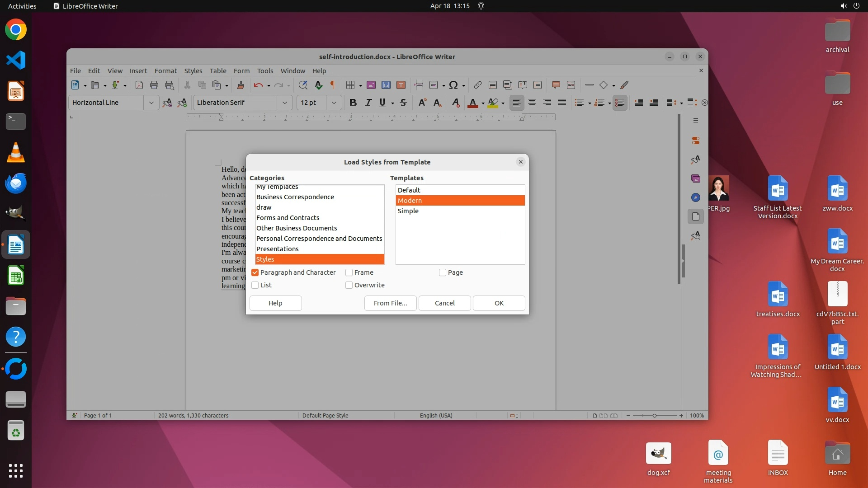Screen dimensions: 868x488
Task: Select Simple in Templates list
Action: pyautogui.click(x=408, y=211)
